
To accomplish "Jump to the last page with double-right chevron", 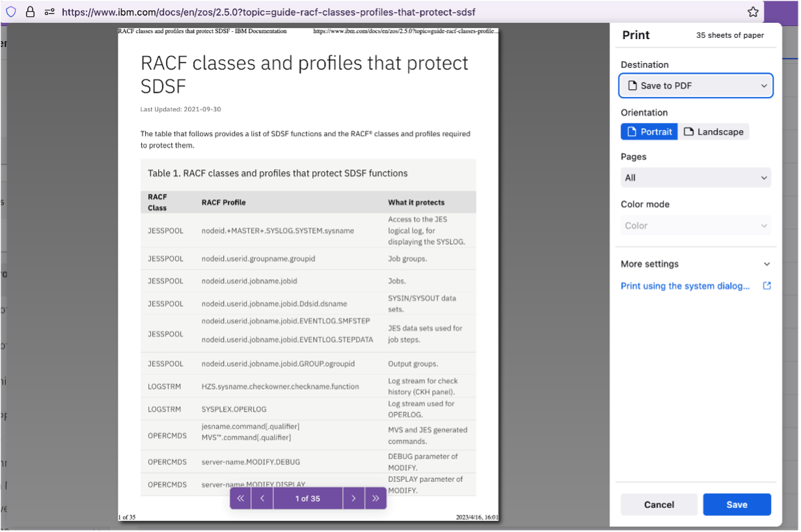I will point(375,498).
